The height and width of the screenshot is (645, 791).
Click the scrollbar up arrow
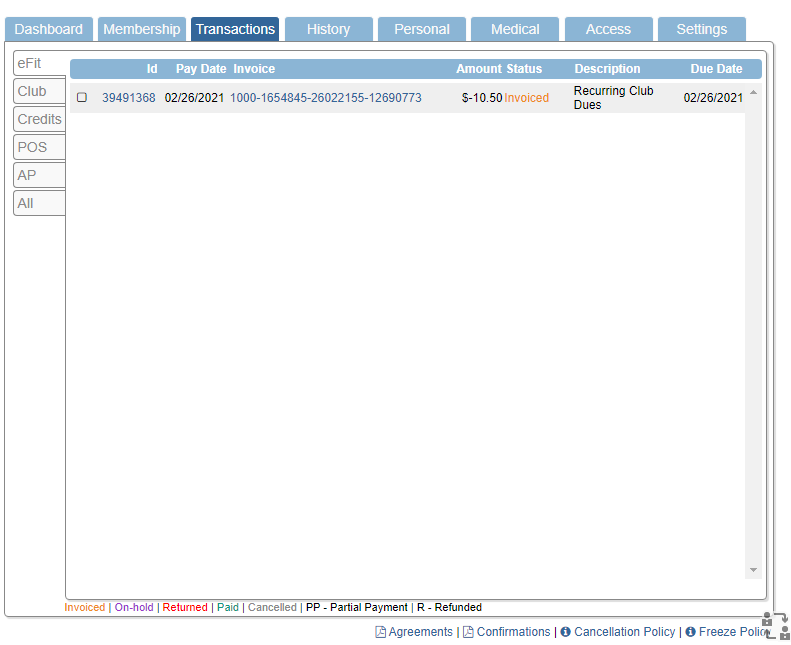[753, 92]
